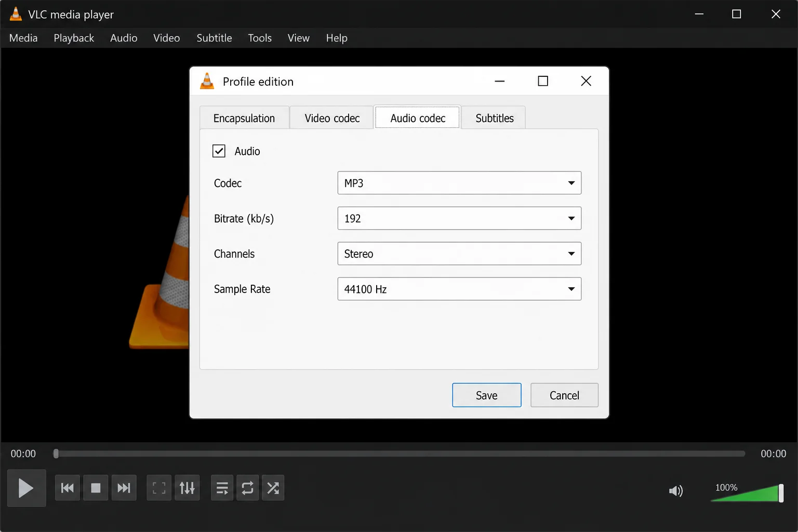This screenshot has height=532, width=798.
Task: Maximize the Profile edition dialog
Action: point(543,81)
